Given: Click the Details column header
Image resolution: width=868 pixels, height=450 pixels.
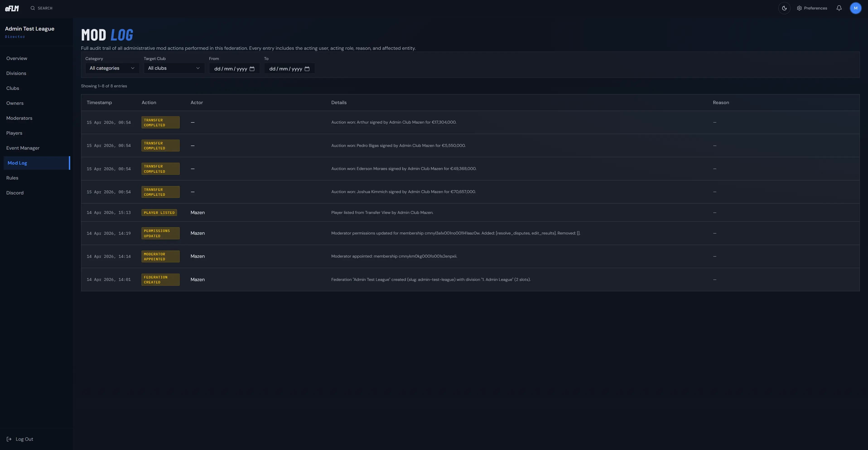Looking at the screenshot, I should click(339, 102).
